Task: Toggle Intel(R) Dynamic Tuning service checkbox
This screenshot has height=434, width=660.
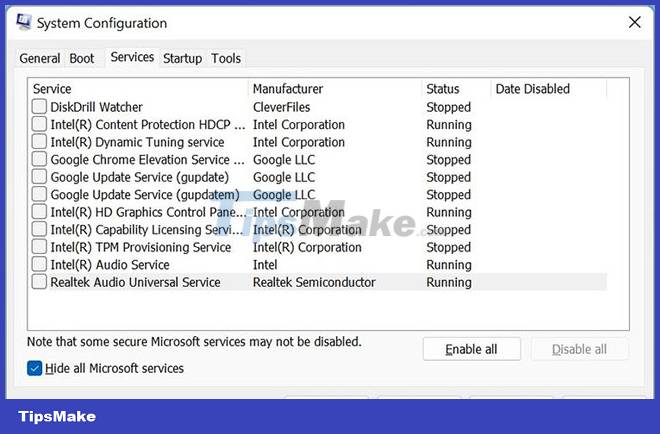Action: tap(39, 142)
